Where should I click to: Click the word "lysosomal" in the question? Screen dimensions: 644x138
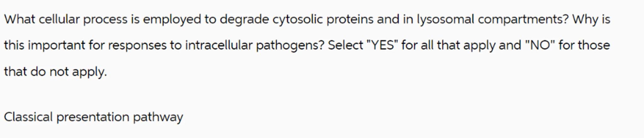tap(445, 19)
